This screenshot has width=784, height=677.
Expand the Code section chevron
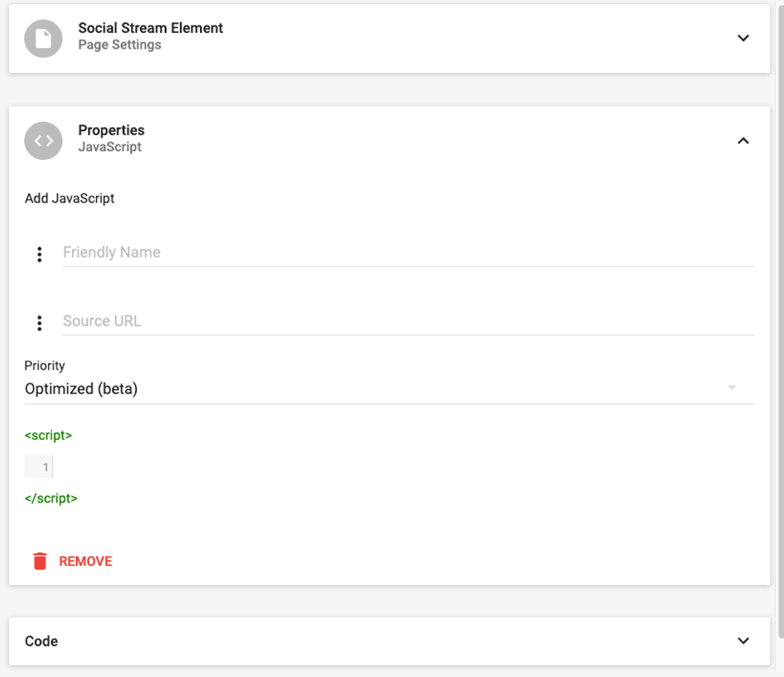743,640
